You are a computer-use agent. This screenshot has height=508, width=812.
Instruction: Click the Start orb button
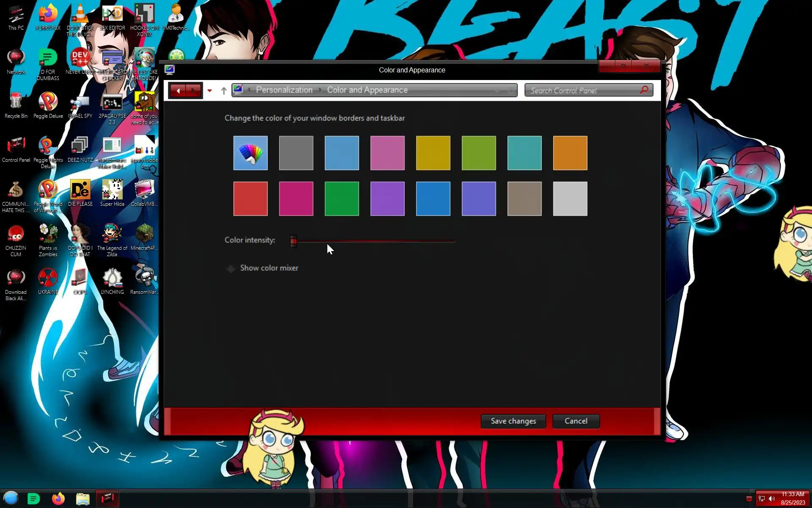pyautogui.click(x=11, y=498)
